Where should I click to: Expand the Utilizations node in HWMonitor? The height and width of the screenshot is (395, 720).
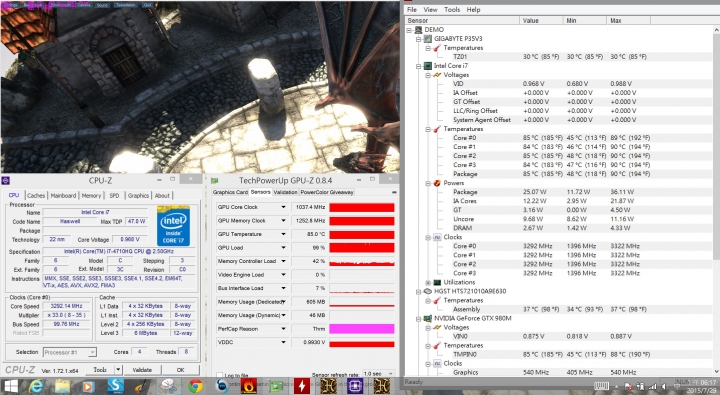pyautogui.click(x=428, y=282)
